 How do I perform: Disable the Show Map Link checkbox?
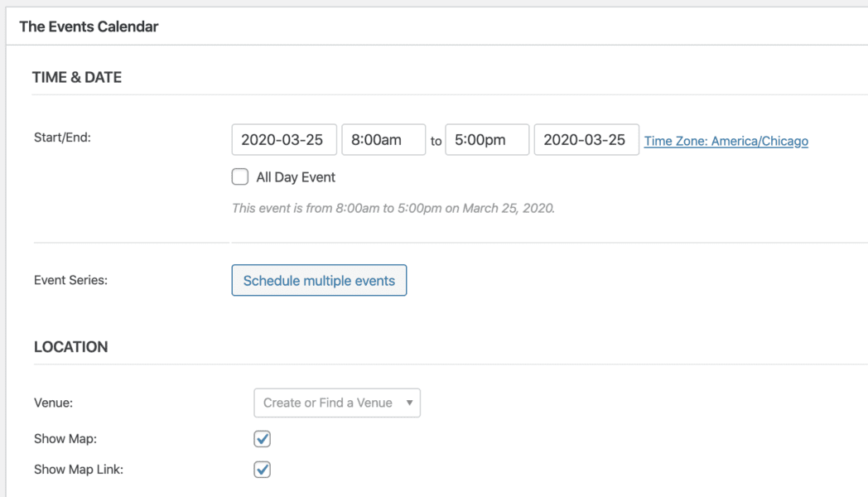tap(263, 470)
